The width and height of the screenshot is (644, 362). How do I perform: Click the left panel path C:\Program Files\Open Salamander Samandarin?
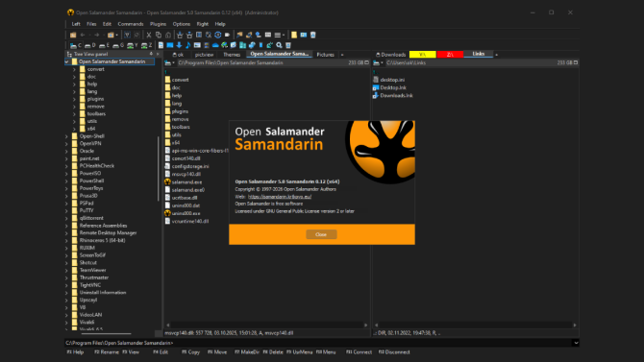point(231,62)
